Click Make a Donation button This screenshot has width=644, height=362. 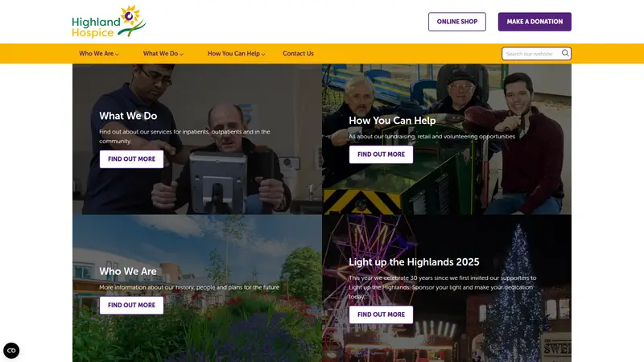(x=535, y=22)
